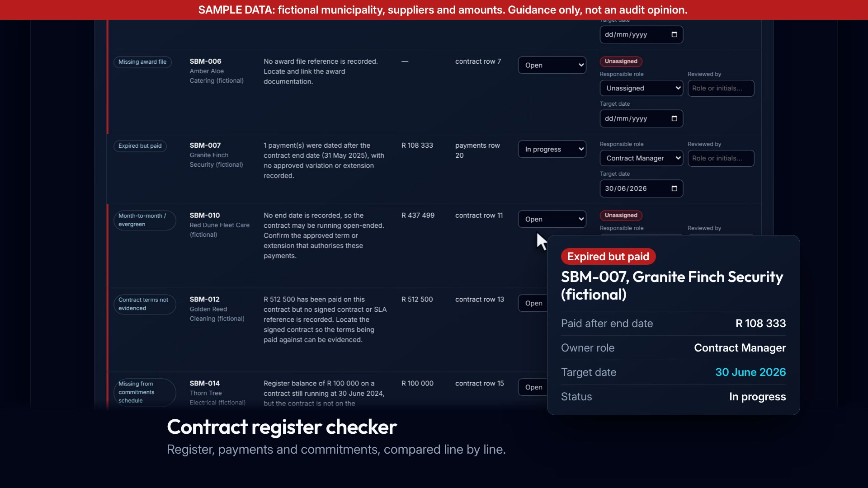This screenshot has width=868, height=488.
Task: Open status dropdown for SBM-010 row
Action: coord(552,219)
